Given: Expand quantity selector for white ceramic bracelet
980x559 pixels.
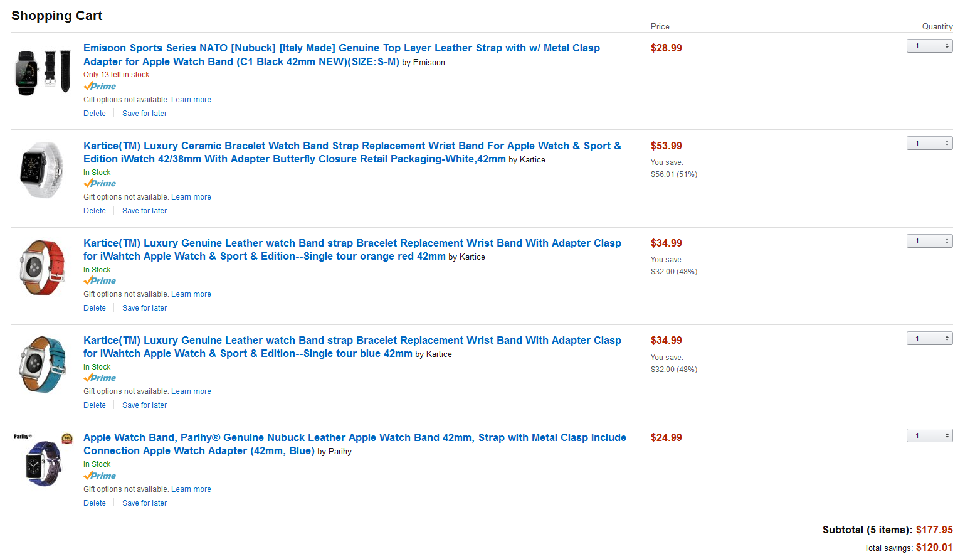Looking at the screenshot, I should pos(929,143).
